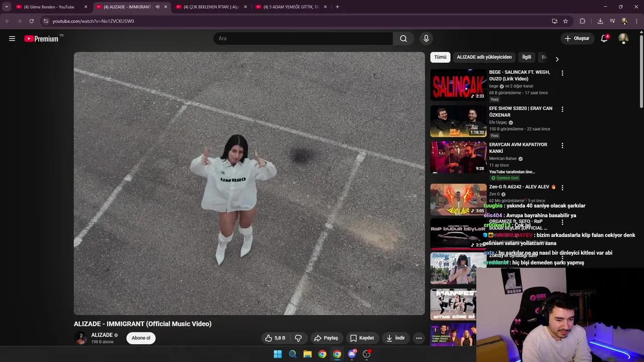Select ALIZADE adlı yükleyiciden chip
The height and width of the screenshot is (362, 644).
coord(484,57)
